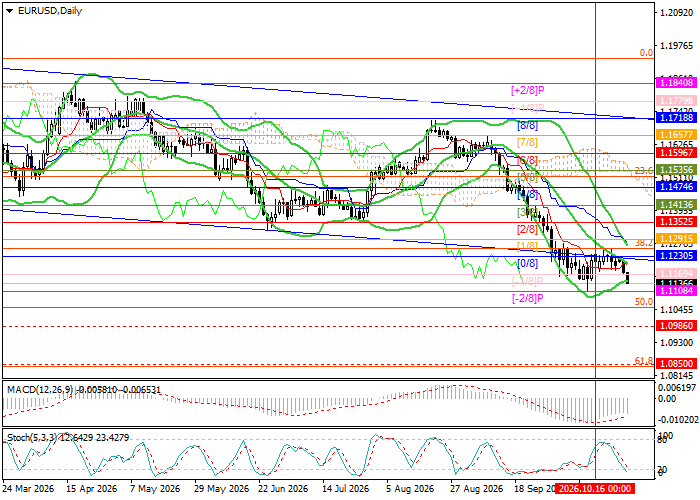Click the 24 Mar 2026 date label
This screenshot has height=500, width=700.
point(29,488)
